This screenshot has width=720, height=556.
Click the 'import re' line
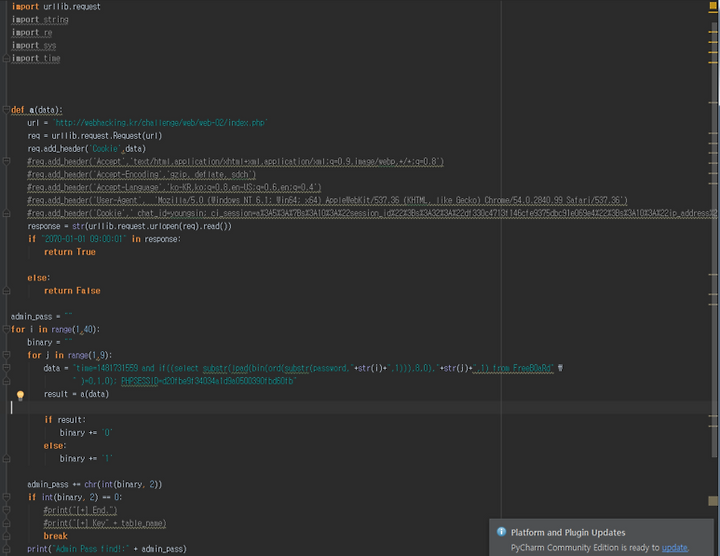pos(32,32)
